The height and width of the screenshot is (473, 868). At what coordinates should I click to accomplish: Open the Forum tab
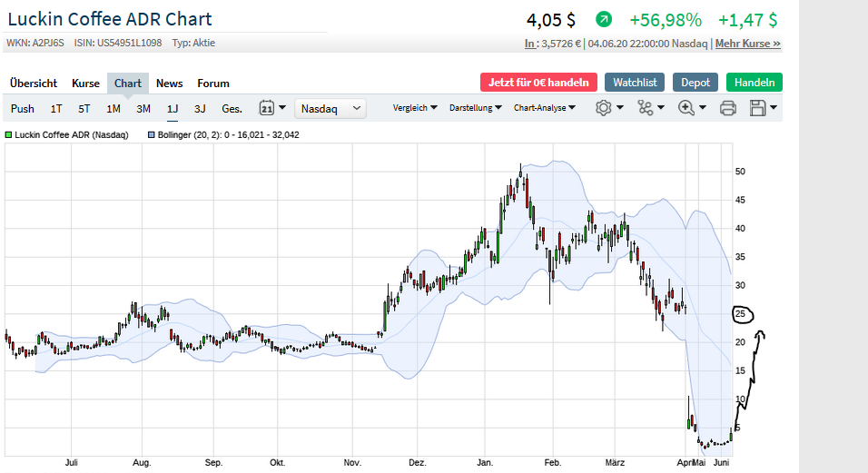[x=213, y=83]
